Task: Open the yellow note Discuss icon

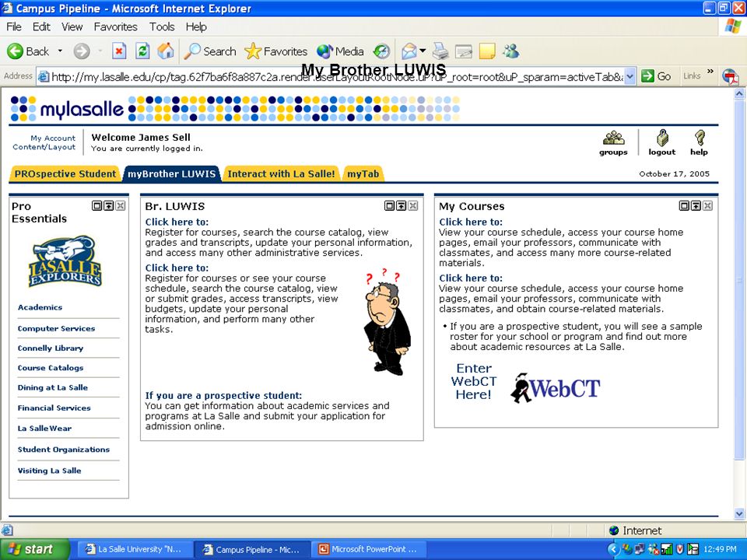Action: 487,51
